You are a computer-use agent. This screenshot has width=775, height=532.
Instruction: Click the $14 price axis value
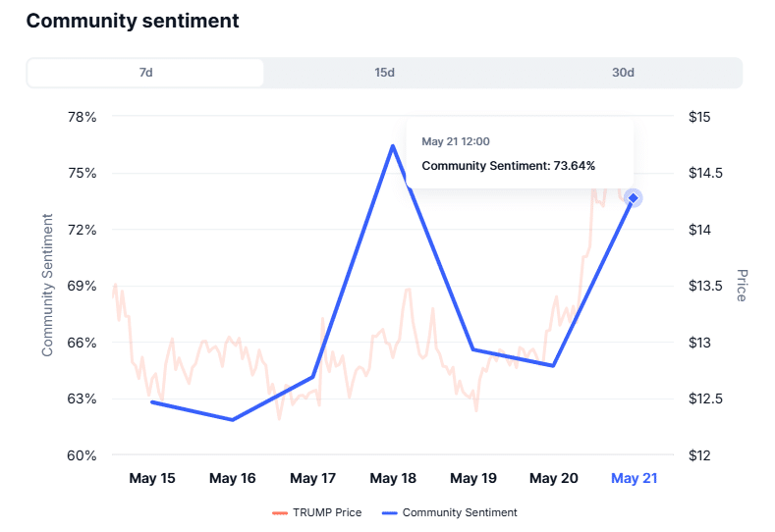click(x=699, y=230)
